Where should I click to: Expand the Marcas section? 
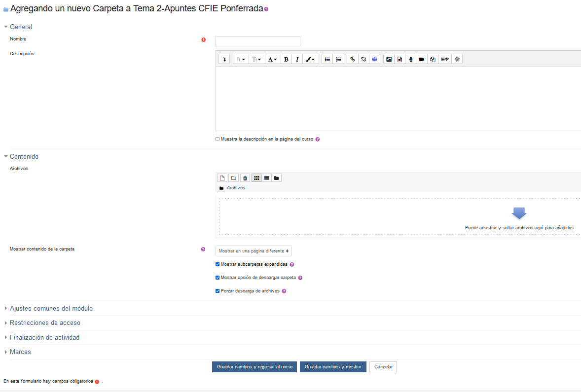point(20,352)
